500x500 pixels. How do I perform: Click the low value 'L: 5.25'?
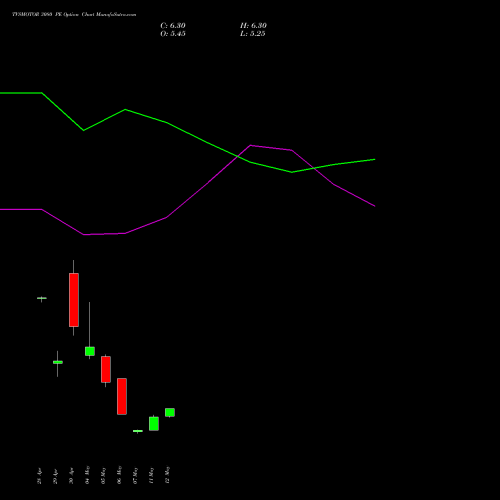(252, 34)
